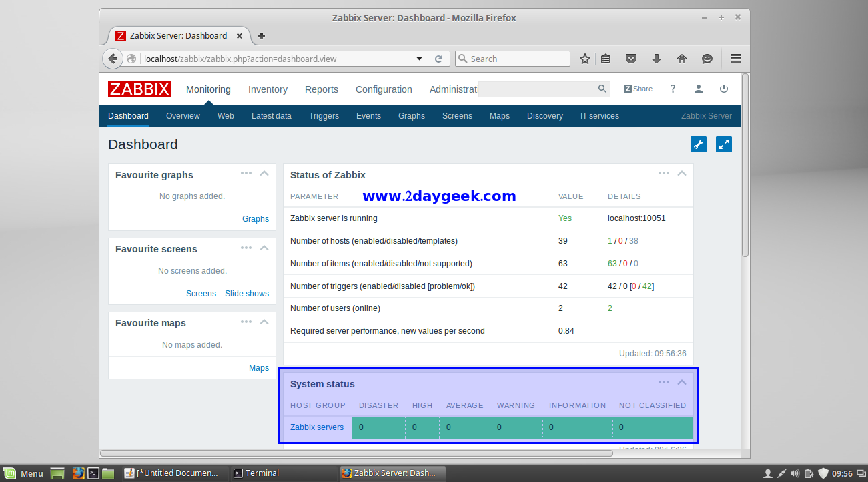Click the Zabbix Share link
This screenshot has height=482, width=868.
pos(638,89)
